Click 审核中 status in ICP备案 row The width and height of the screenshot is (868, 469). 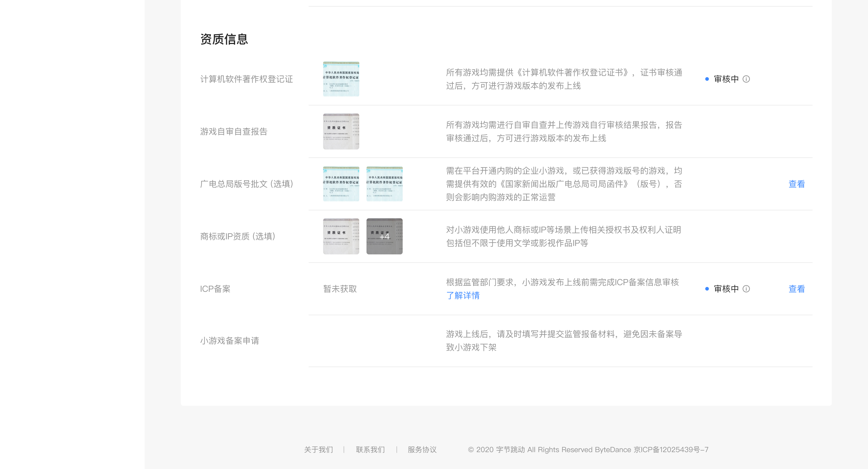click(x=726, y=289)
